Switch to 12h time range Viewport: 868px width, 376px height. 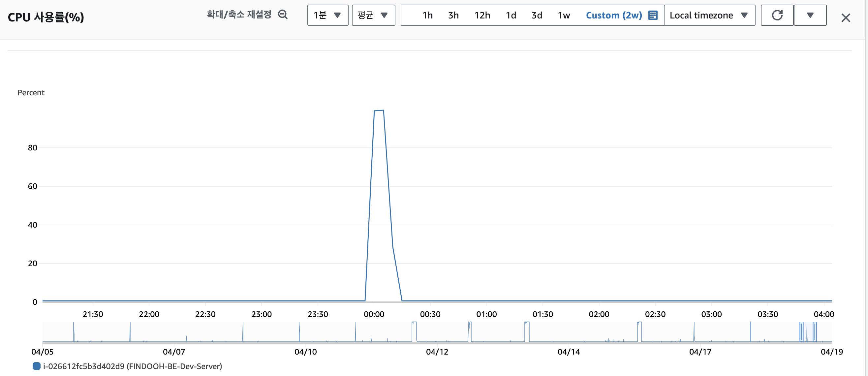pyautogui.click(x=482, y=15)
